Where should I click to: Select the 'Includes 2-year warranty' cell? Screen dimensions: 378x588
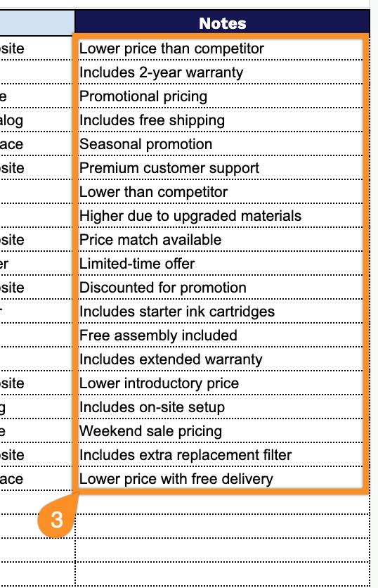point(222,72)
